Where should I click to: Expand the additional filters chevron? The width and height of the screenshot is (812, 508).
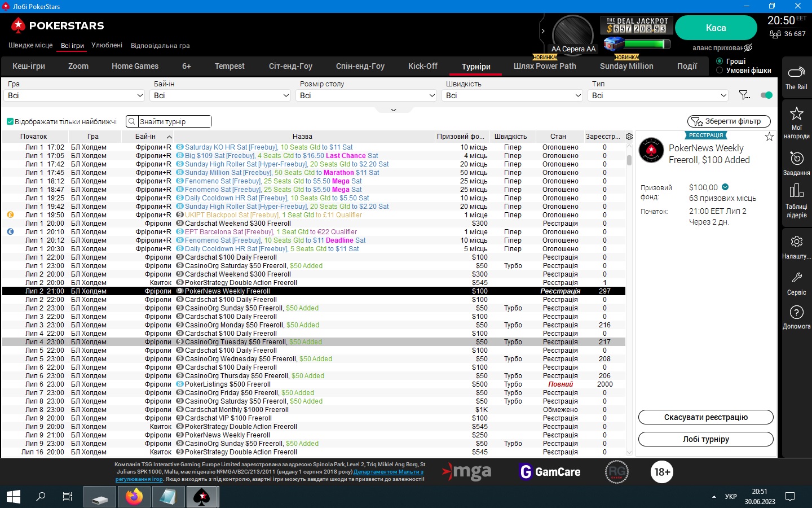(394, 110)
